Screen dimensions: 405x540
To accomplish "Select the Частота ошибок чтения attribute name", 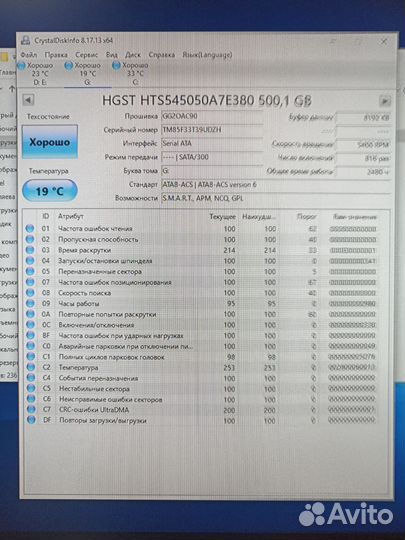I will 95,228.
